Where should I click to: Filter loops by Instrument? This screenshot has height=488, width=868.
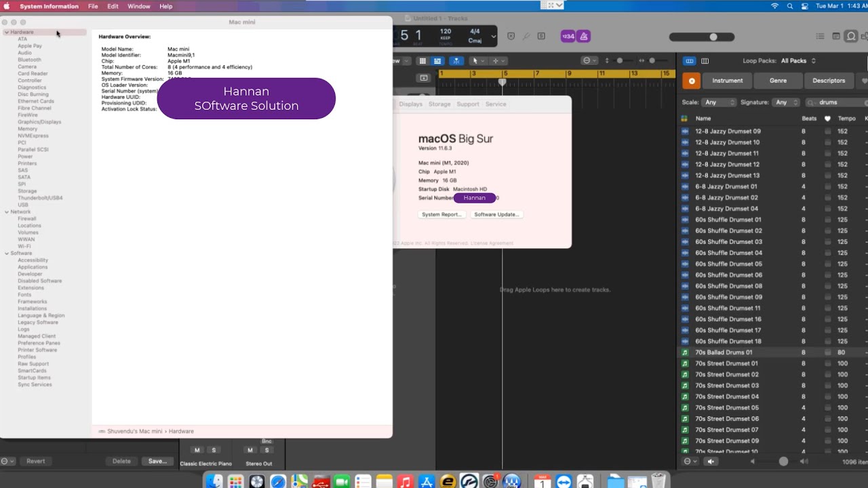coord(727,81)
